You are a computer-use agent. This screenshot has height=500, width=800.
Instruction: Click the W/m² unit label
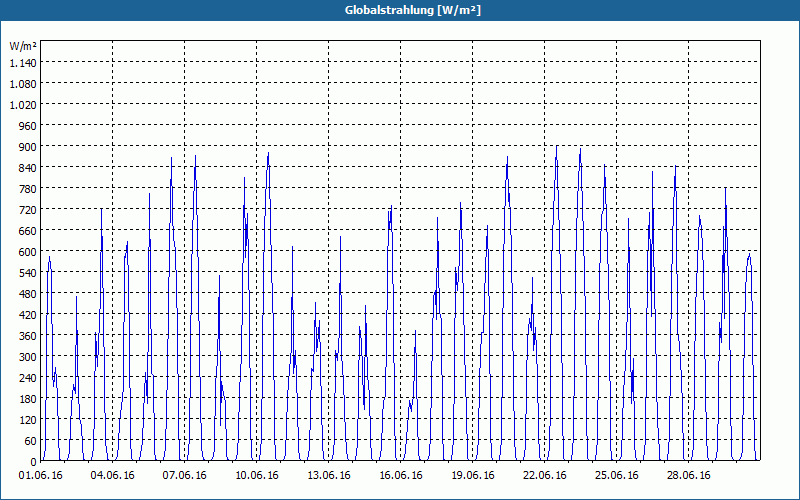(x=23, y=46)
